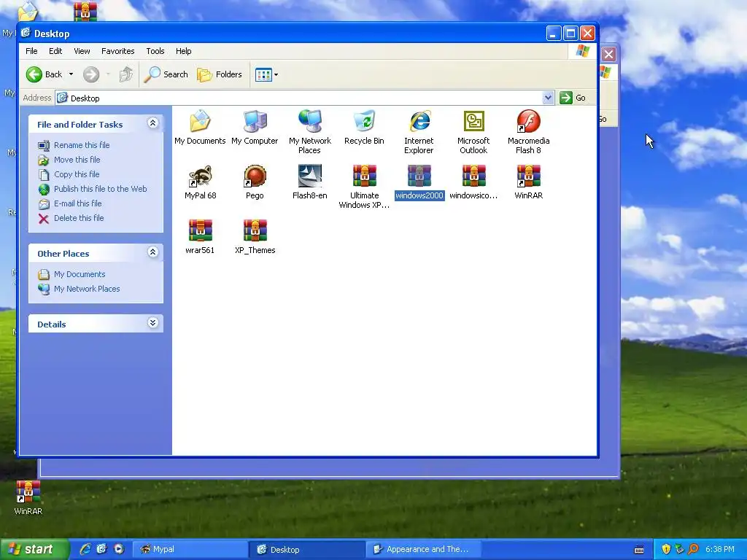Click the Windows Start button
The width and height of the screenshot is (747, 560).
[34, 549]
